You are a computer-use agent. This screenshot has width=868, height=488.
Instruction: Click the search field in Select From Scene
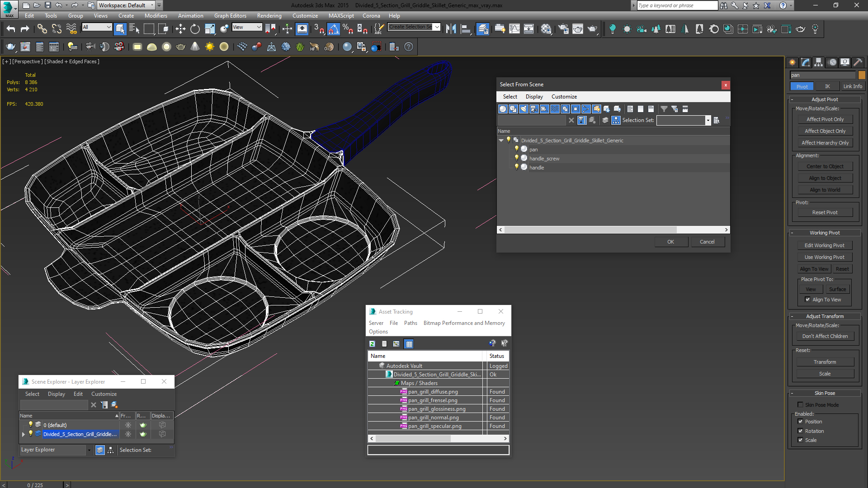click(532, 120)
